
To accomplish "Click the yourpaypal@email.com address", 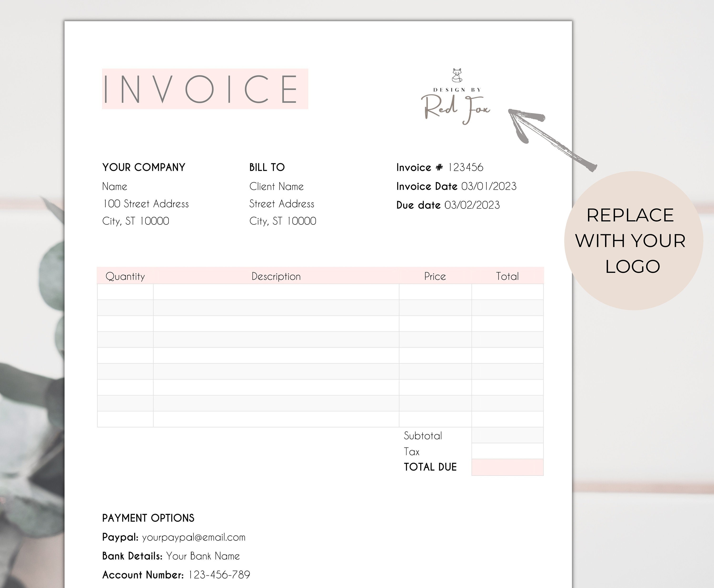I will click(x=194, y=537).
